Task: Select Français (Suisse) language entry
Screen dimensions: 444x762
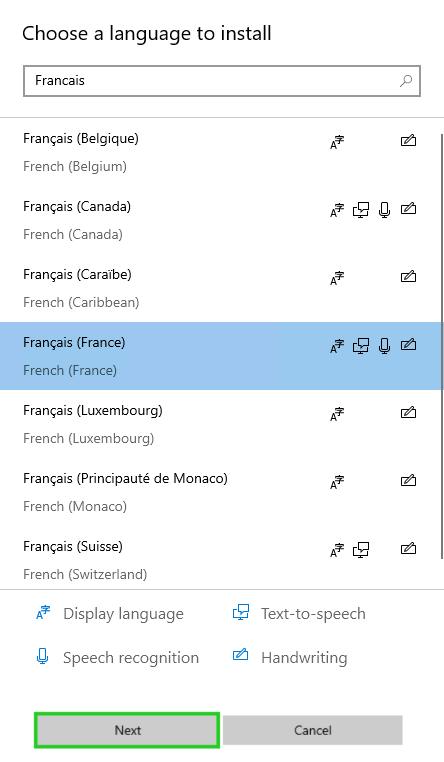Action: 220,558
